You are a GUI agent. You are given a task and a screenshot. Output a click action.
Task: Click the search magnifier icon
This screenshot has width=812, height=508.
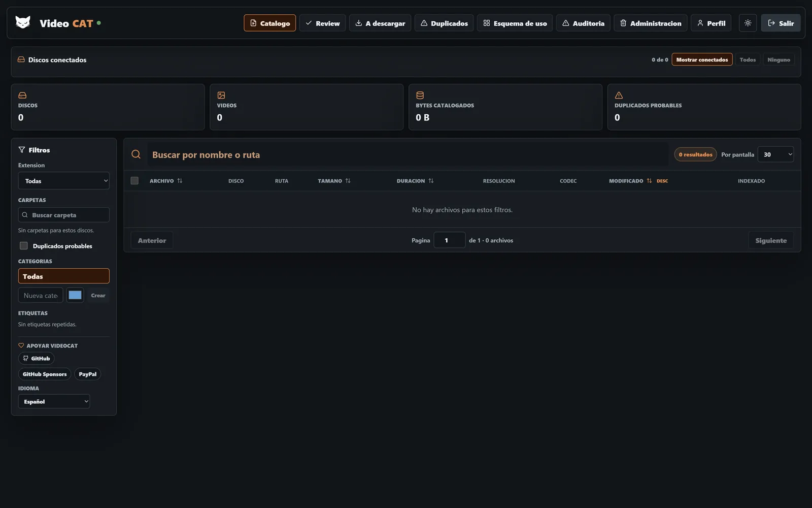pyautogui.click(x=136, y=154)
